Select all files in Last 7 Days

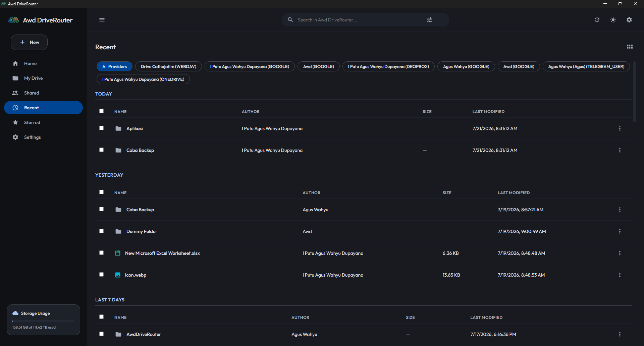[102, 317]
